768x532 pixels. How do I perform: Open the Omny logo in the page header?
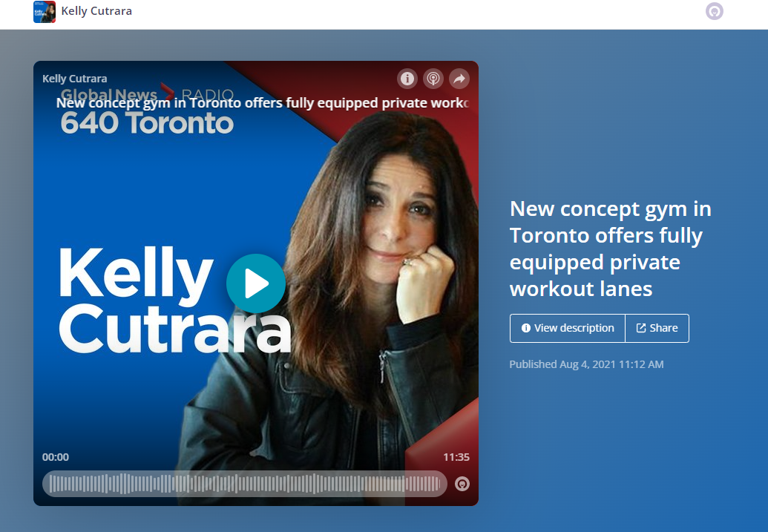point(714,11)
